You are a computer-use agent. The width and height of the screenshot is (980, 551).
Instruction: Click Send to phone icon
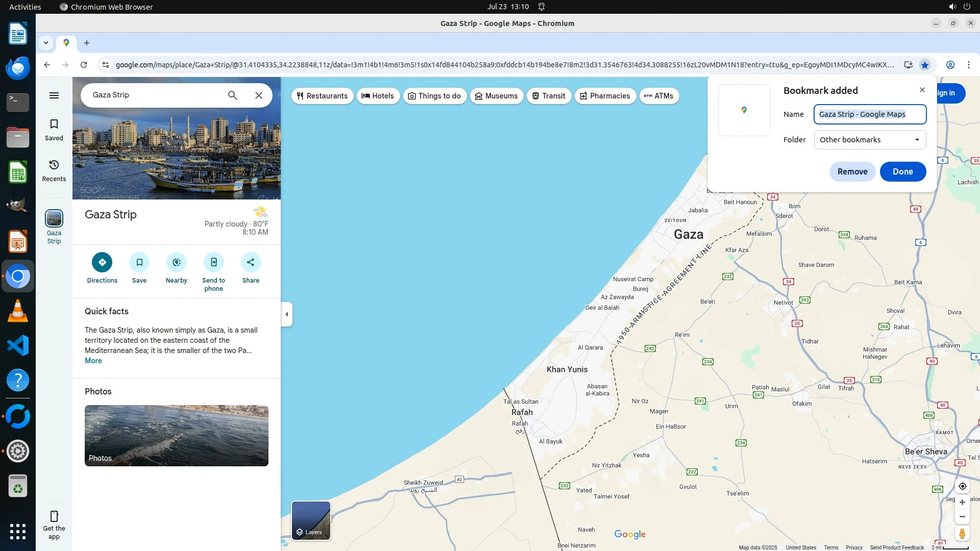(x=213, y=262)
